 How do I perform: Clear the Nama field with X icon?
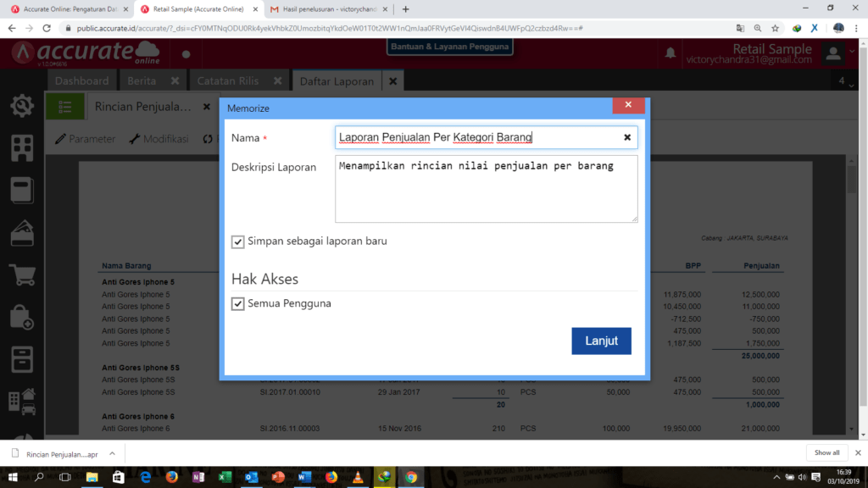coord(627,137)
